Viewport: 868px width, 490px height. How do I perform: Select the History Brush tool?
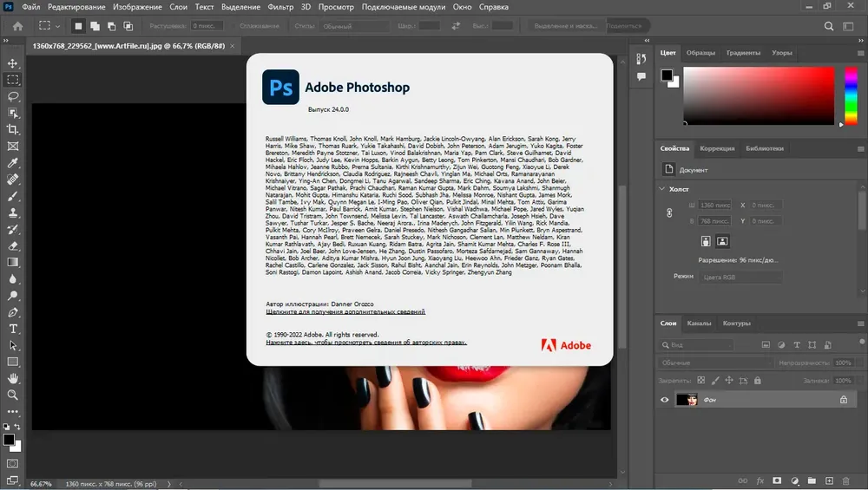(13, 229)
